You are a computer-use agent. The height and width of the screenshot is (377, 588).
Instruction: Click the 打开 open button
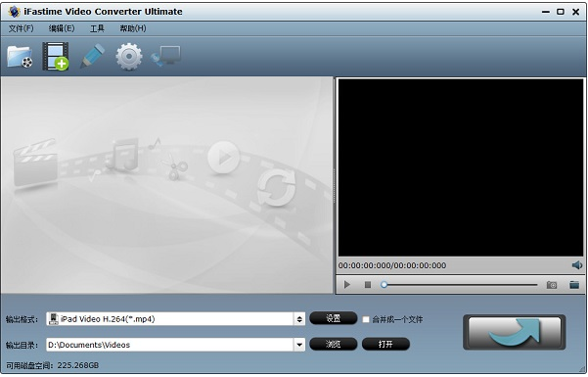[385, 344]
